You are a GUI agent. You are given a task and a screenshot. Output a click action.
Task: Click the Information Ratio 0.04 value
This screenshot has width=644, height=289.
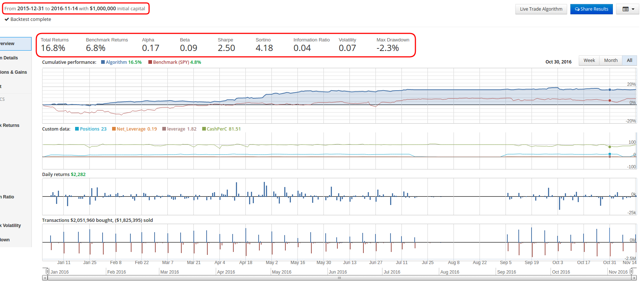coord(302,48)
